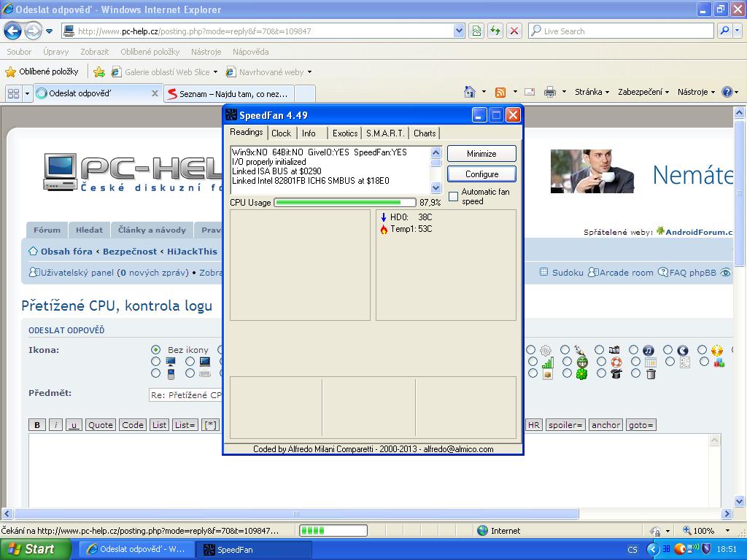
Task: Open the Zobrazit menu
Action: pyautogui.click(x=94, y=52)
